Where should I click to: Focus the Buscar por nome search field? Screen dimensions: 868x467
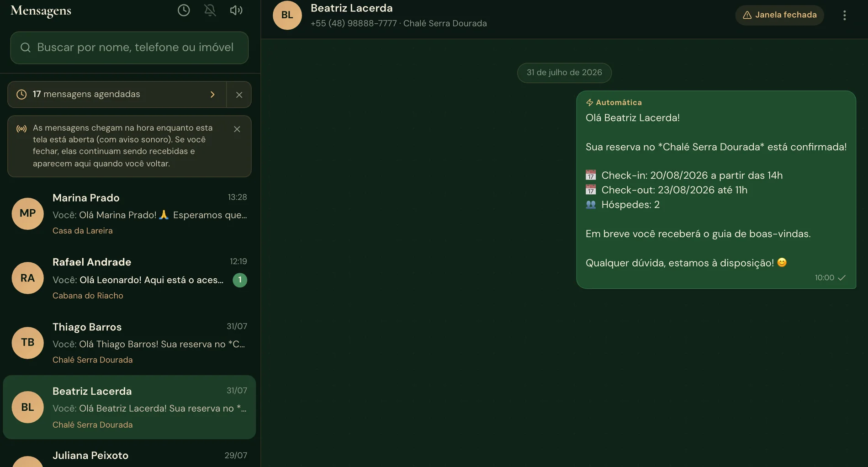coord(129,48)
